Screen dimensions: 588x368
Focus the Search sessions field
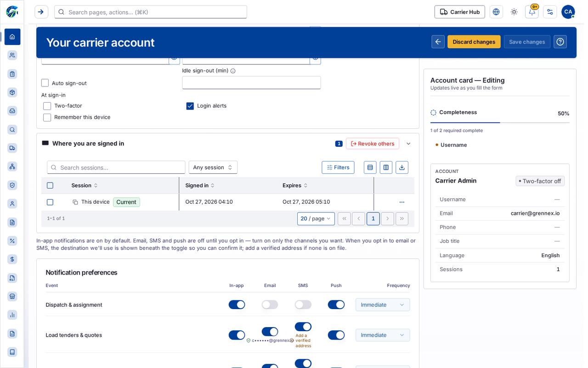[x=116, y=167]
